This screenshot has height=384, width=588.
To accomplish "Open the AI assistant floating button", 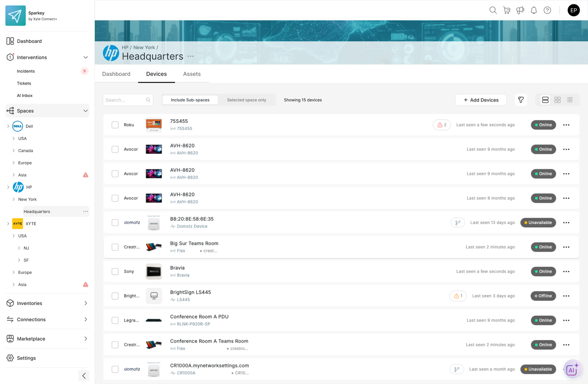I will [572, 369].
